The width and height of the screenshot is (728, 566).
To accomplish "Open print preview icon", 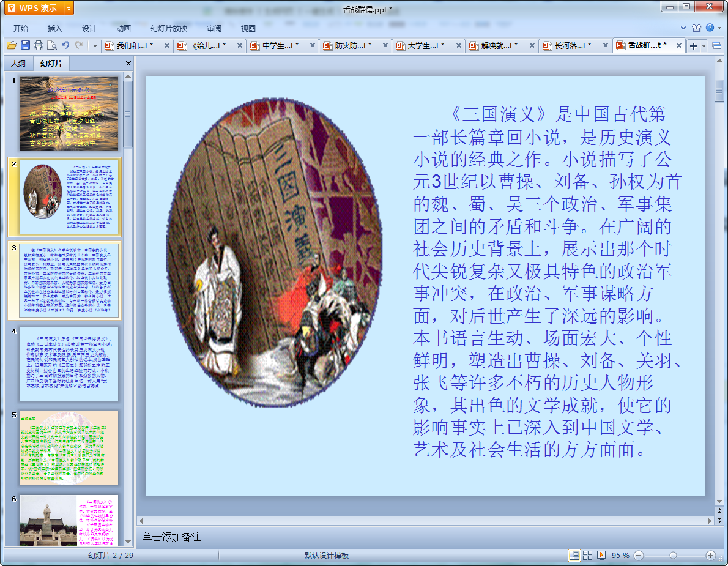I will pyautogui.click(x=52, y=45).
